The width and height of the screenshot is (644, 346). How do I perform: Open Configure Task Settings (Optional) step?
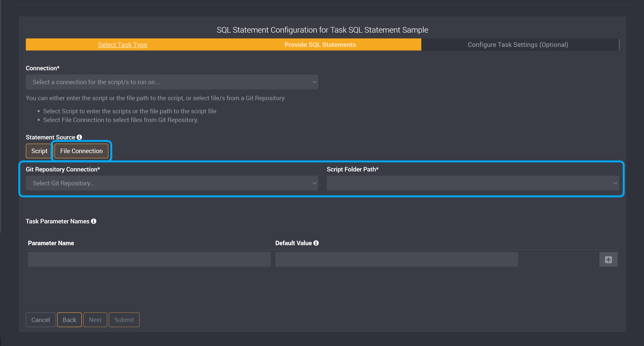tap(518, 45)
